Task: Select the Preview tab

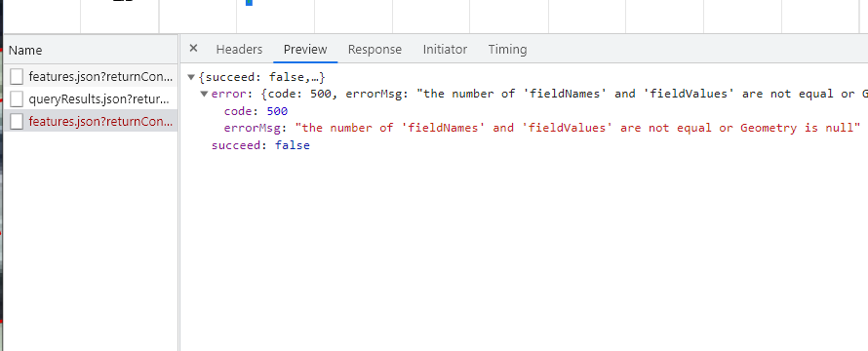Action: click(x=305, y=50)
